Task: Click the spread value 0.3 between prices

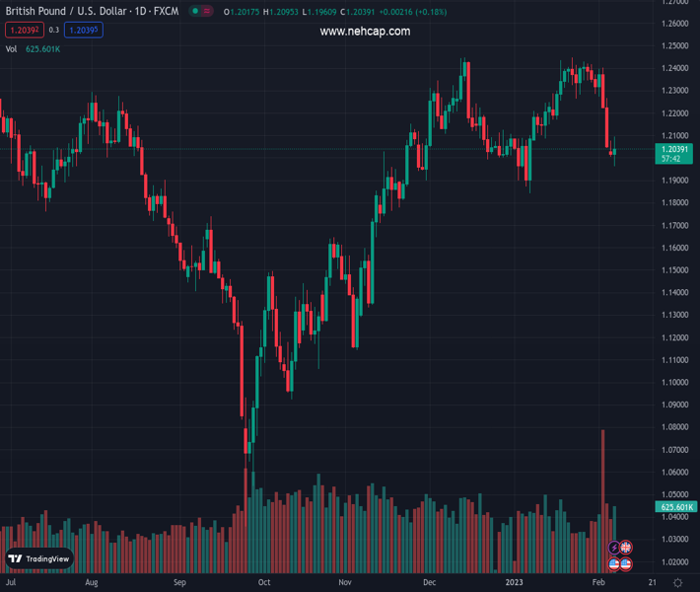Action: (x=54, y=31)
